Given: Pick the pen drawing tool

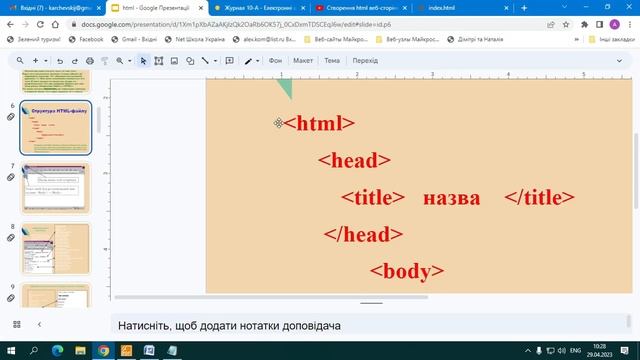Looking at the screenshot, I should click(x=248, y=61).
